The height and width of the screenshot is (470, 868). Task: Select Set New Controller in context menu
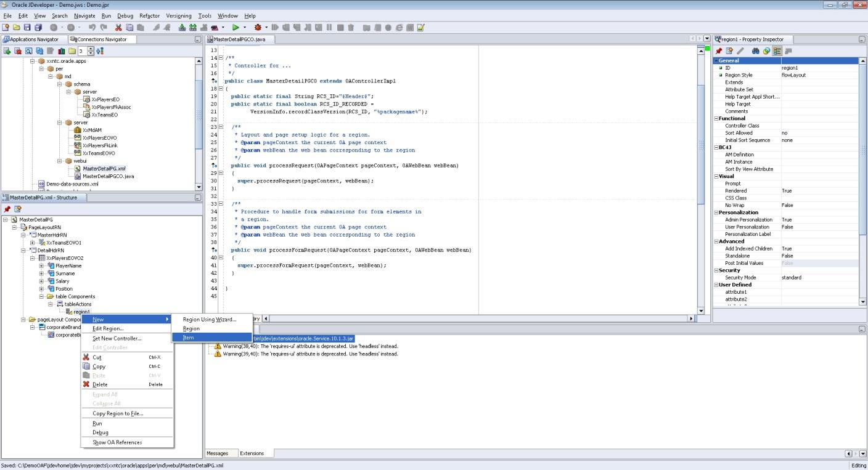tap(127, 338)
